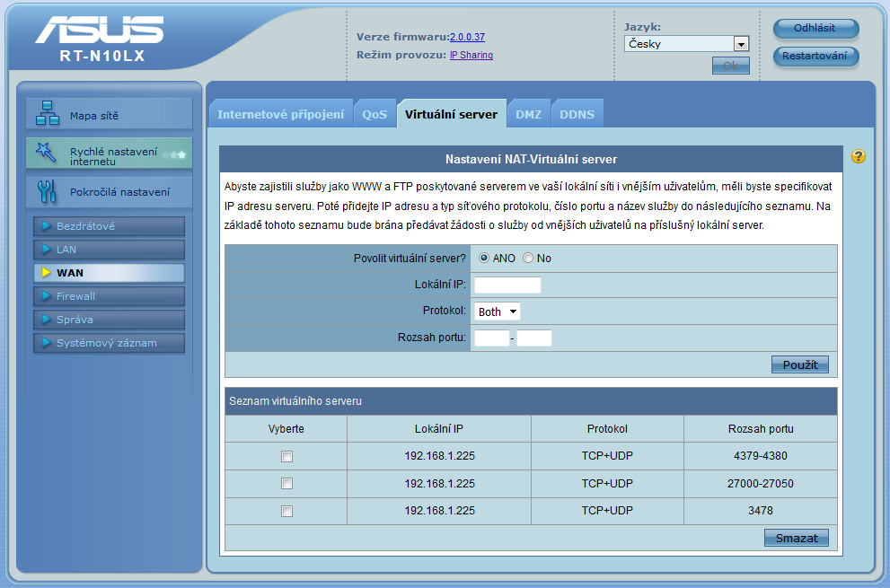Click the Lokální IP input field

click(x=507, y=285)
